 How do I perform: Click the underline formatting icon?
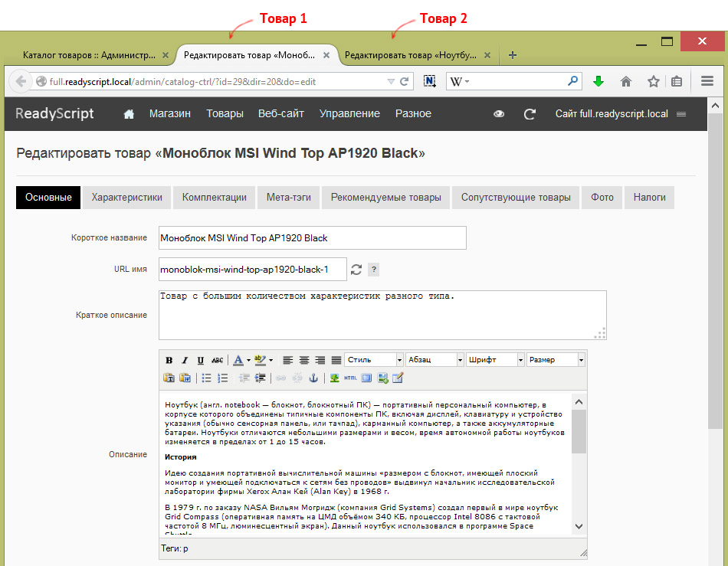coord(201,360)
